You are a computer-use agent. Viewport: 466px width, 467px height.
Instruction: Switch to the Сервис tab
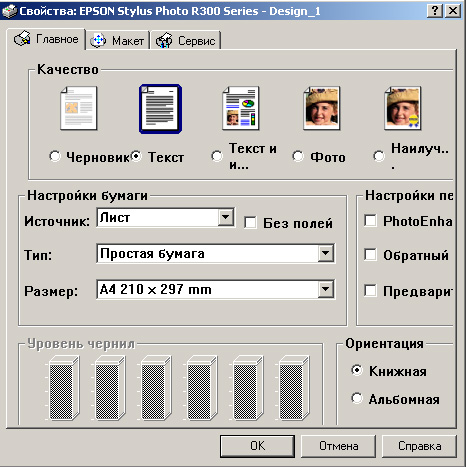click(x=186, y=41)
